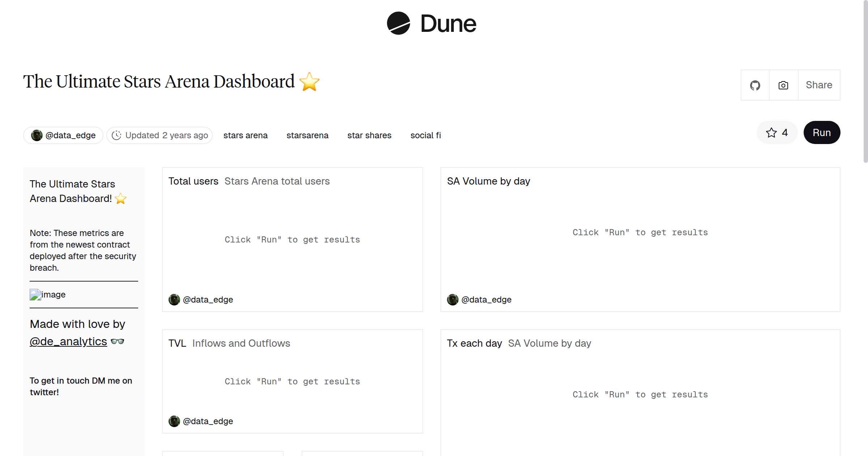Viewport: 868px width, 456px height.
Task: Click the clock icon beside Updated
Action: (116, 135)
